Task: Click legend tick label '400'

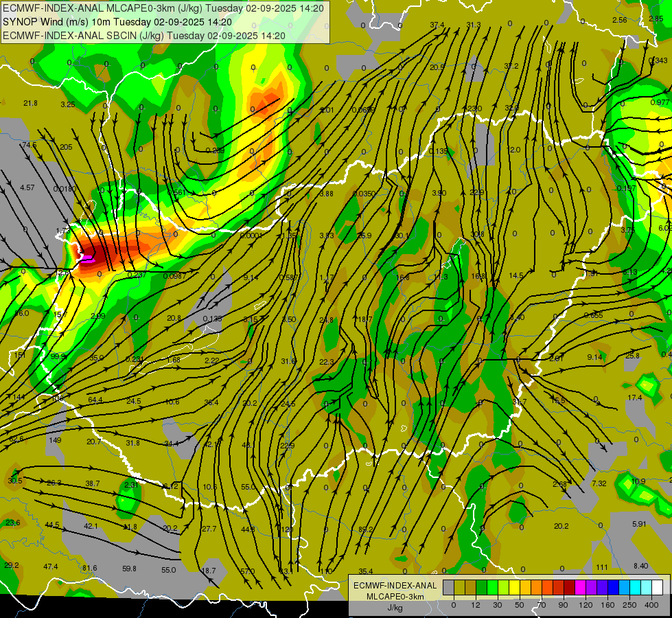Action: [x=651, y=605]
